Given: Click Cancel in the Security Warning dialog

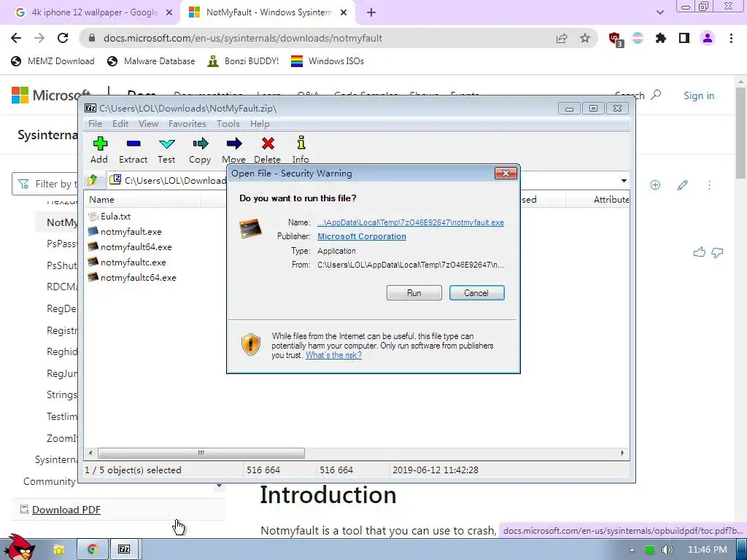Looking at the screenshot, I should click(476, 293).
